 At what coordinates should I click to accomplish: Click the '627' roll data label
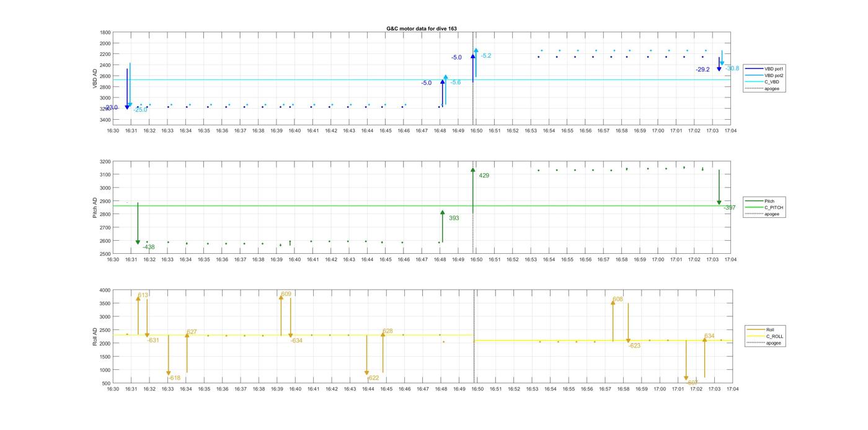pyautogui.click(x=192, y=332)
